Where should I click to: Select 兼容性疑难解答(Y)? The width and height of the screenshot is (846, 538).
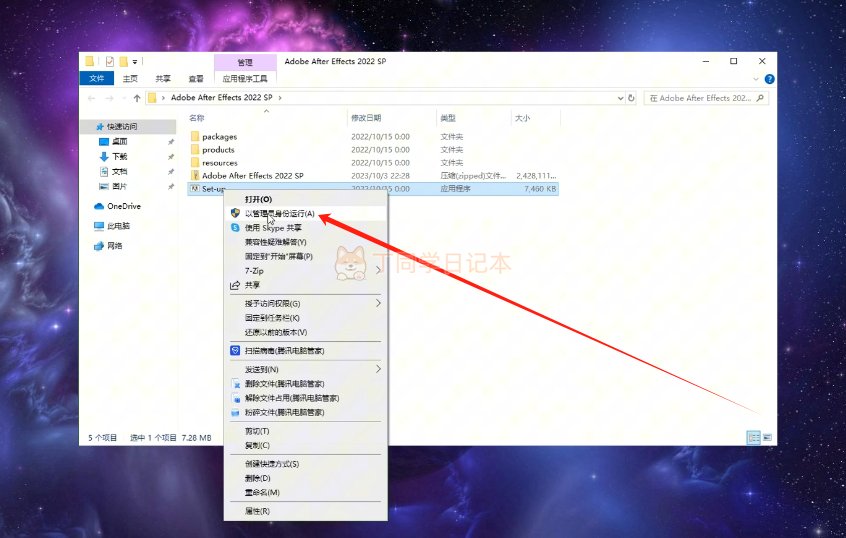(x=306, y=242)
